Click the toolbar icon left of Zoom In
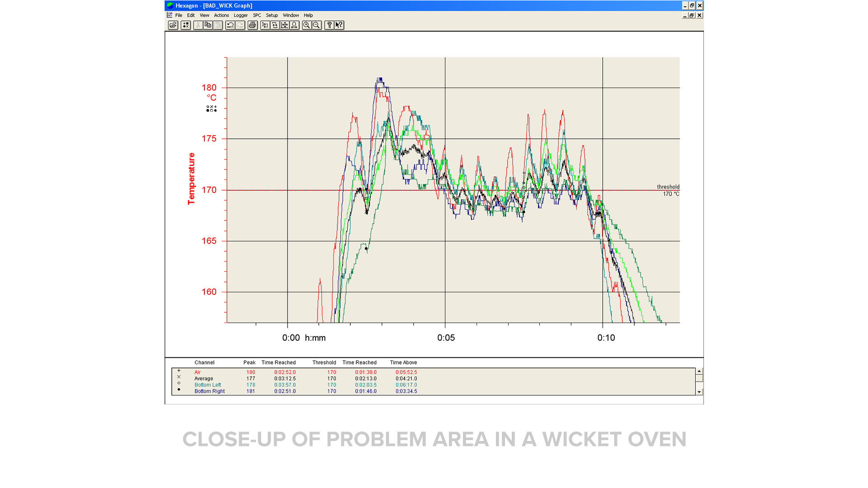Viewport: 868px width, 488px height. [x=295, y=25]
